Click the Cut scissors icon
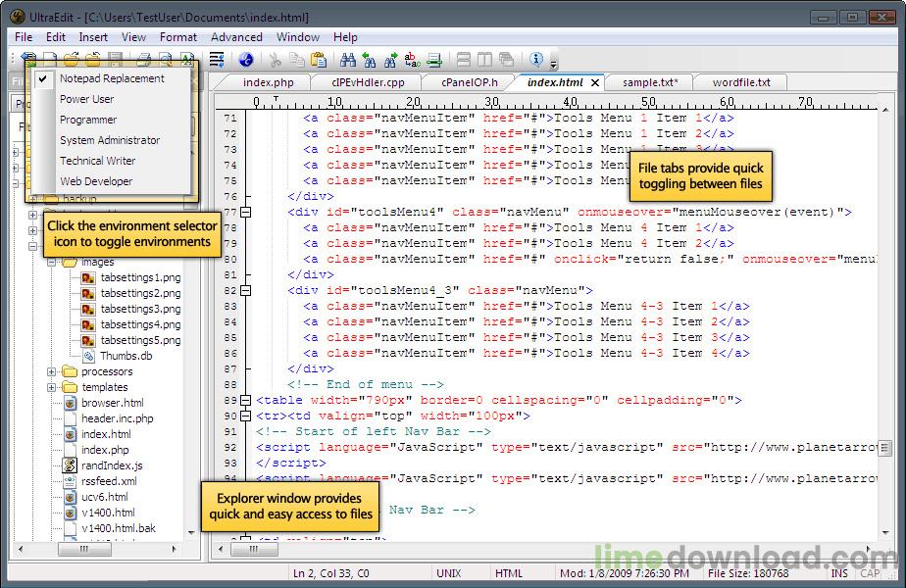Image resolution: width=906 pixels, height=588 pixels. point(276,61)
